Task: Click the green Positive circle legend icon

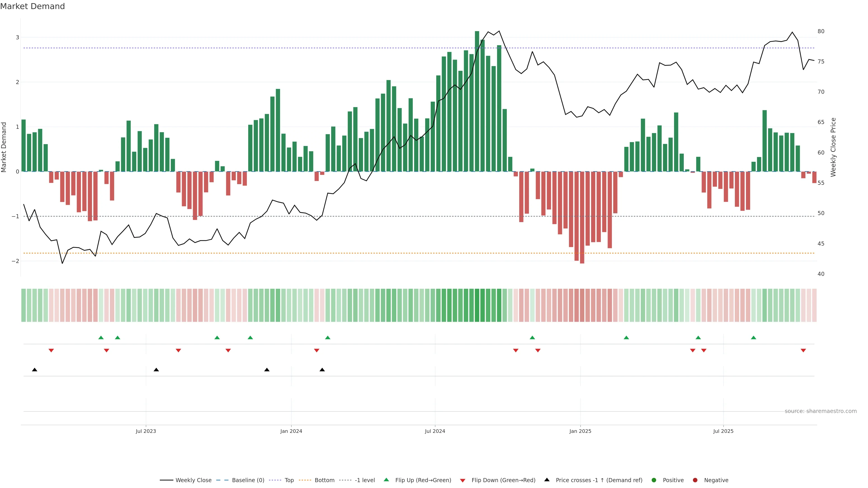Action: point(654,480)
